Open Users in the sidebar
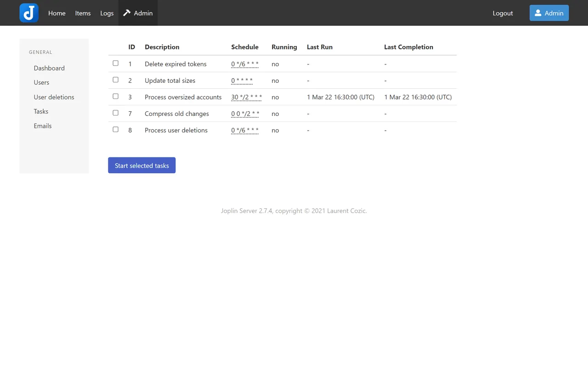 tap(41, 82)
